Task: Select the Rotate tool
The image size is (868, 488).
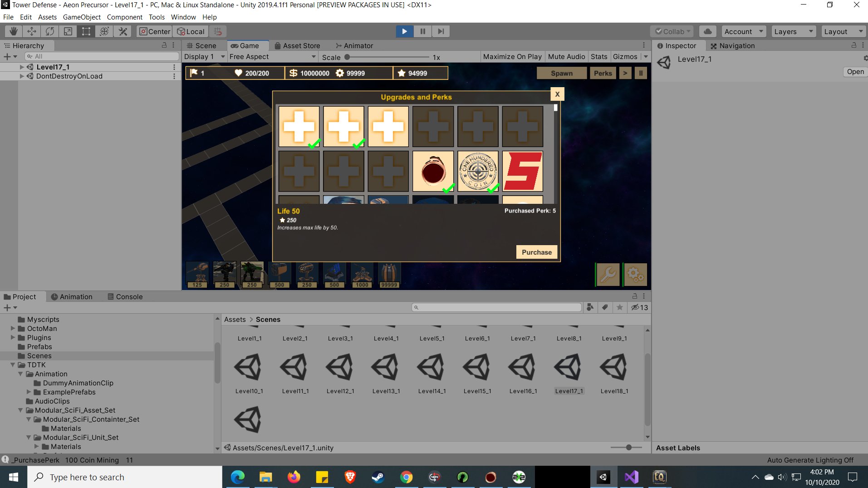Action: pos(50,31)
